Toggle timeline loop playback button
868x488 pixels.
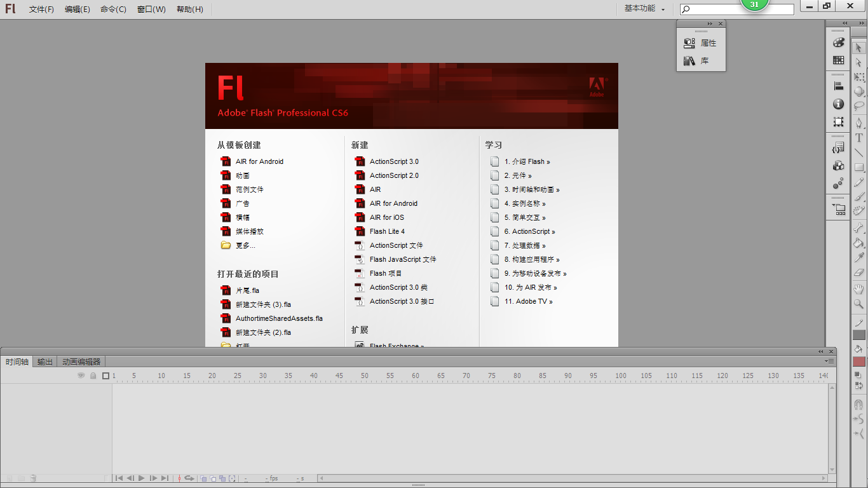(189, 478)
